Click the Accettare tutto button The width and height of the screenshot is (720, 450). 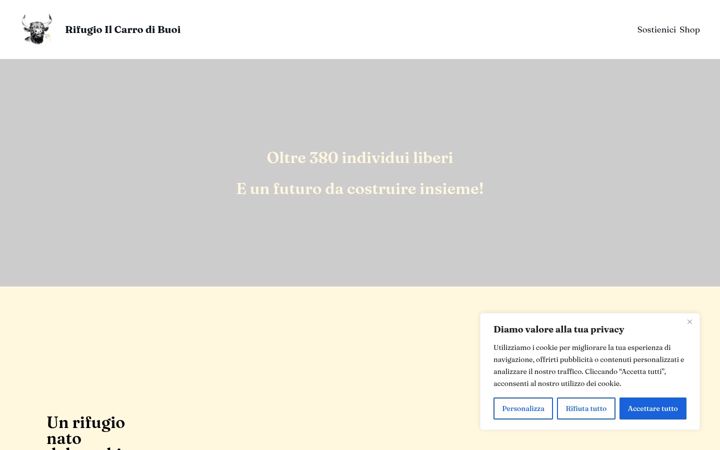pyautogui.click(x=652, y=408)
